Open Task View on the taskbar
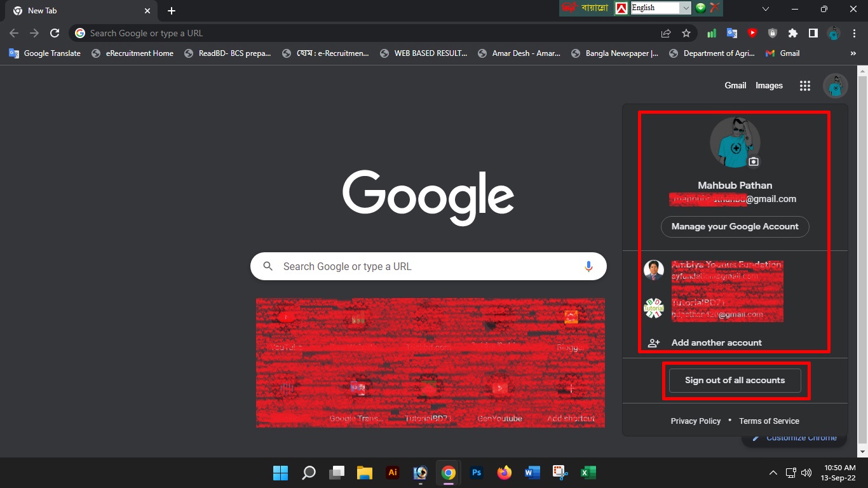Screen dimensions: 868x488 click(336, 473)
